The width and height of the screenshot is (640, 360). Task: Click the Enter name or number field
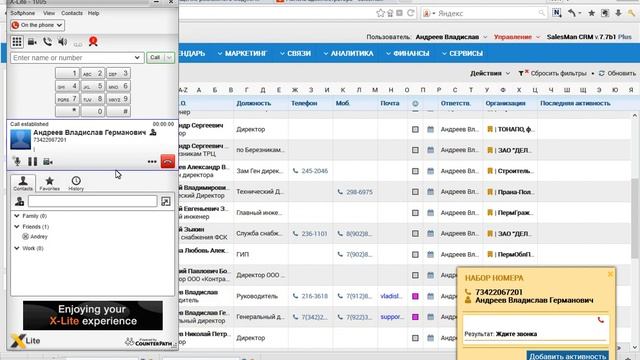tap(73, 58)
